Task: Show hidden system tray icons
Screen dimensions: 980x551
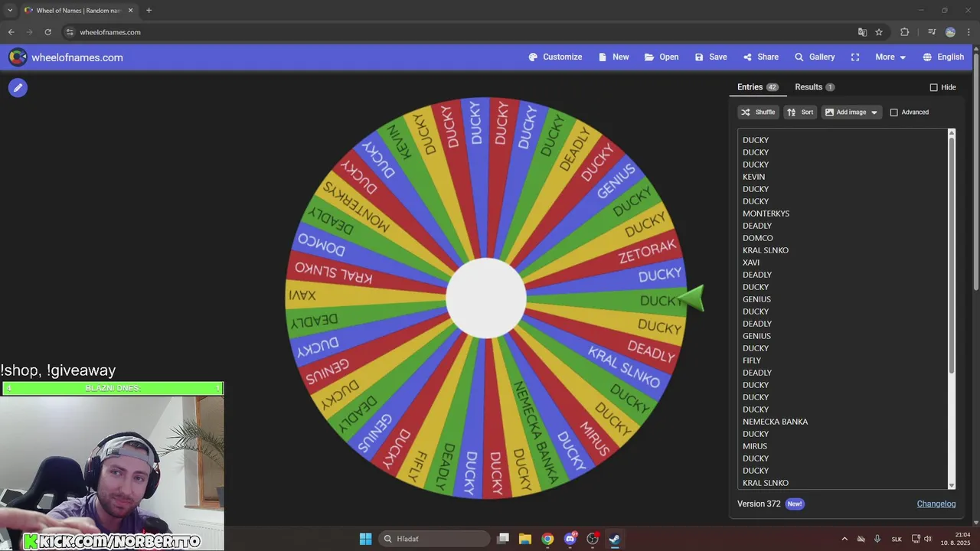Action: coord(844,539)
